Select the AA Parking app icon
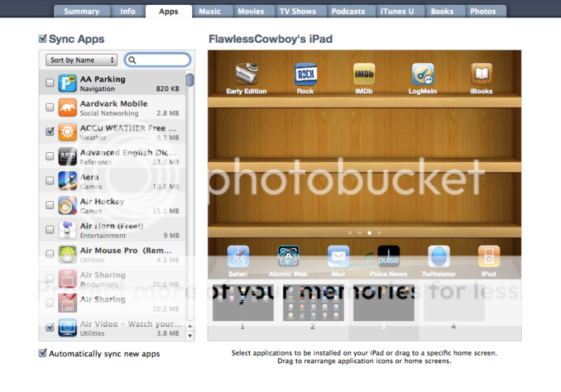The height and width of the screenshot is (392, 561). tap(67, 83)
